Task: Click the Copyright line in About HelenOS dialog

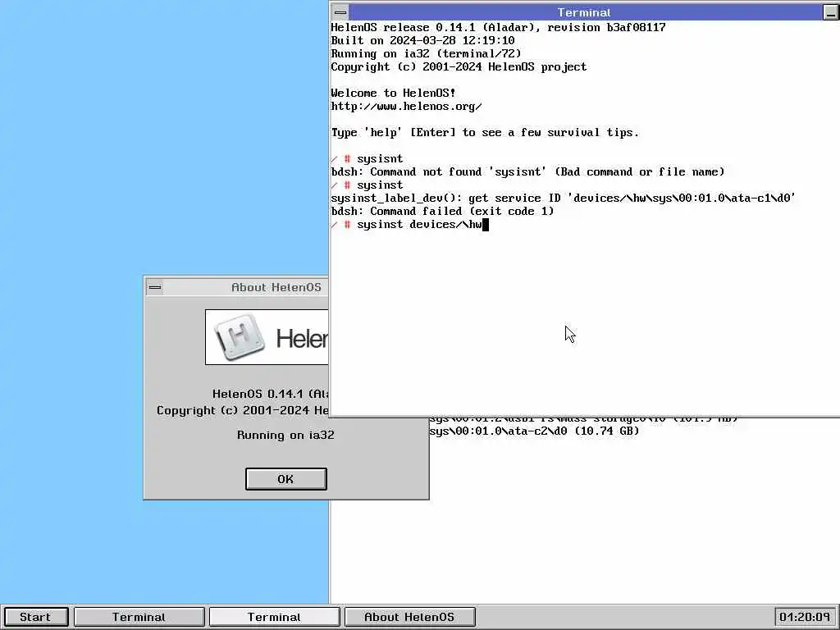Action: tap(243, 410)
